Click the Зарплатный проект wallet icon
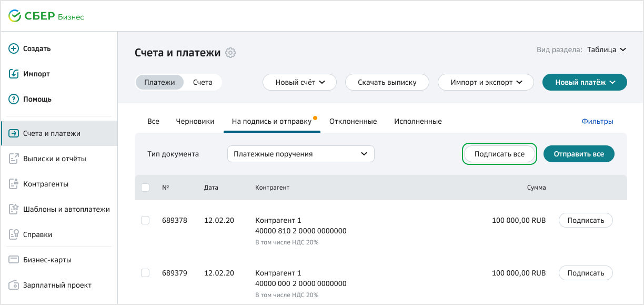This screenshot has height=305, width=644. click(14, 285)
